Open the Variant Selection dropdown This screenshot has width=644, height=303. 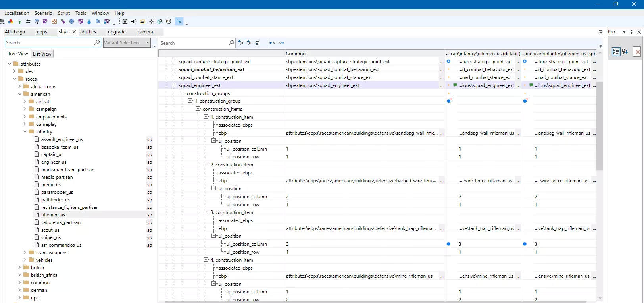pyautogui.click(x=147, y=42)
